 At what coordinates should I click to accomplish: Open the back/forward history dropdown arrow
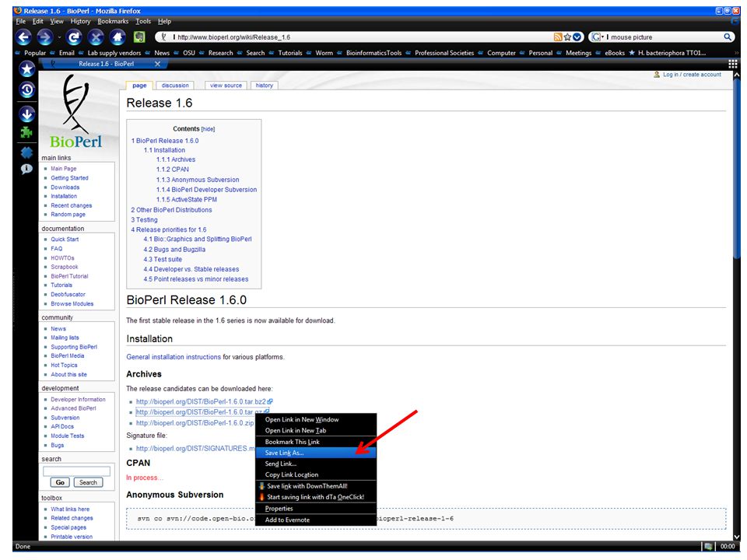[x=60, y=37]
